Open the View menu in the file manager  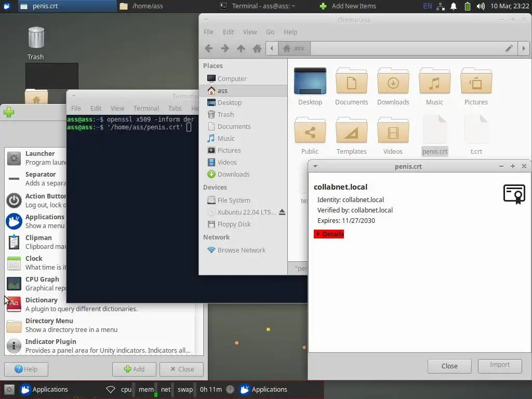[x=250, y=32]
